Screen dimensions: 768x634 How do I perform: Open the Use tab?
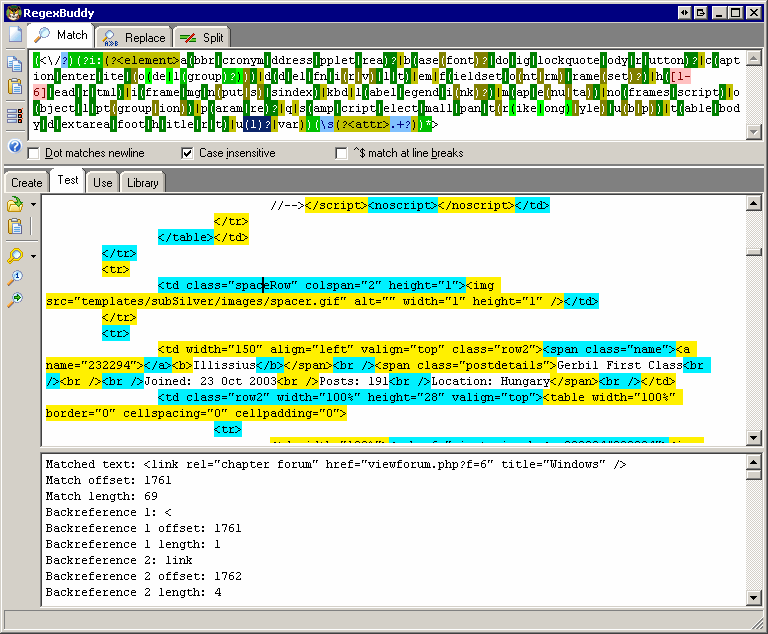click(102, 183)
